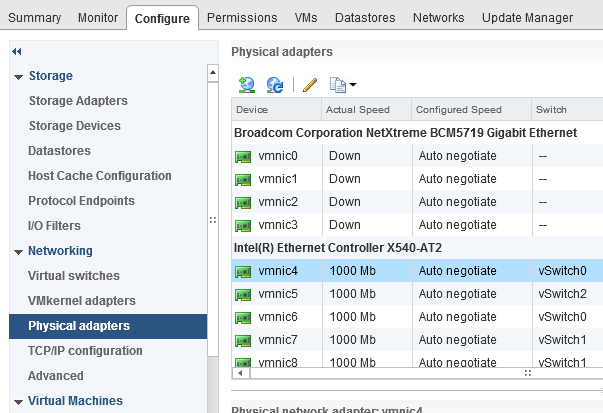Click the pencil Edit adapter settings icon
The height and width of the screenshot is (413, 603).
tap(310, 85)
